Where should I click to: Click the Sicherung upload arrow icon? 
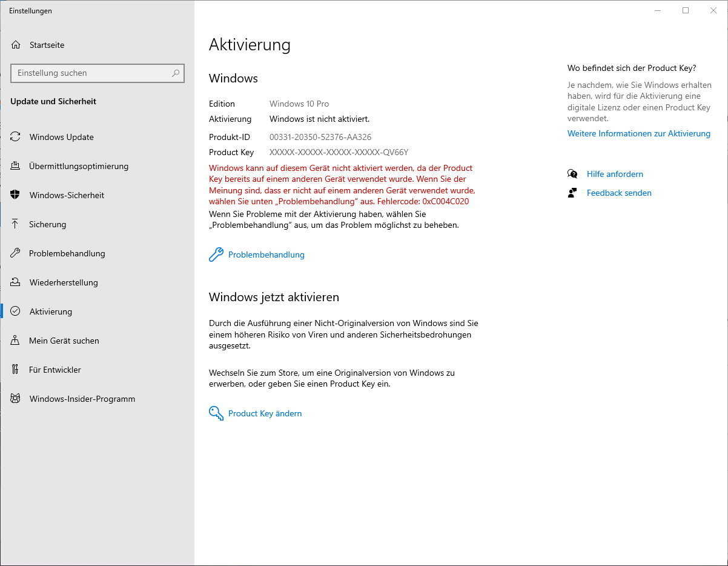(16, 224)
